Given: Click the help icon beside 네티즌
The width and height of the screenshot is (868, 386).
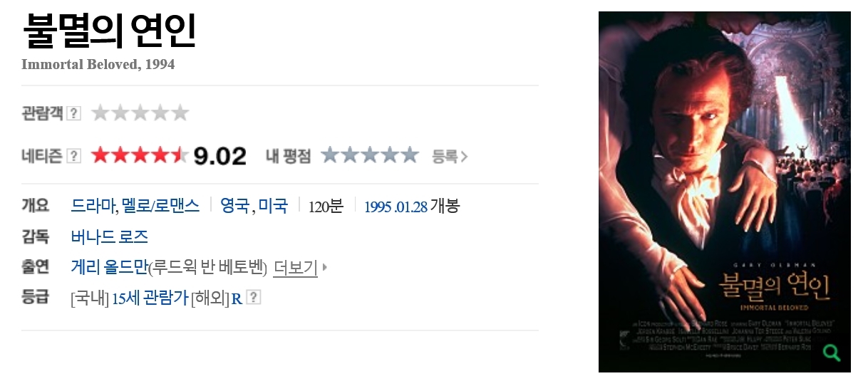Looking at the screenshot, I should tap(73, 156).
